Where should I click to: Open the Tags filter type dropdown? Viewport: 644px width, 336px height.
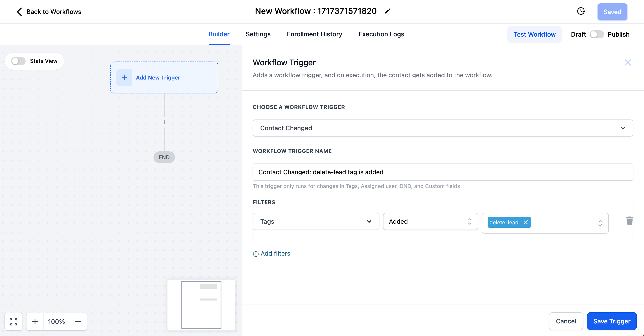pyautogui.click(x=316, y=221)
